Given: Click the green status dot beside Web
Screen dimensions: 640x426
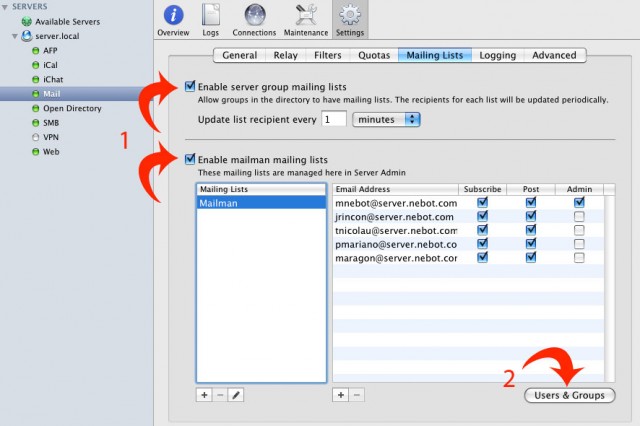Looking at the screenshot, I should [36, 152].
